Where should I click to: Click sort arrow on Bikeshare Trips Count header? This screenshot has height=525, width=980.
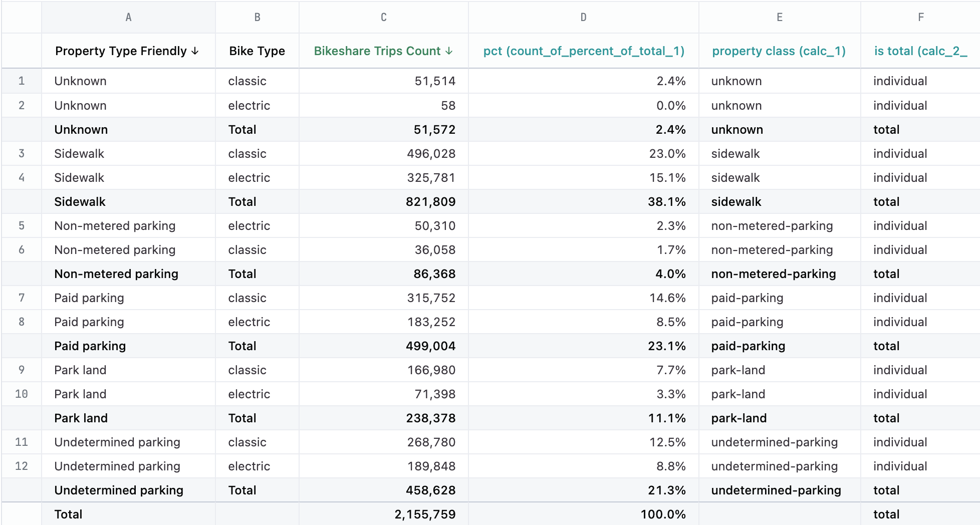(x=449, y=51)
